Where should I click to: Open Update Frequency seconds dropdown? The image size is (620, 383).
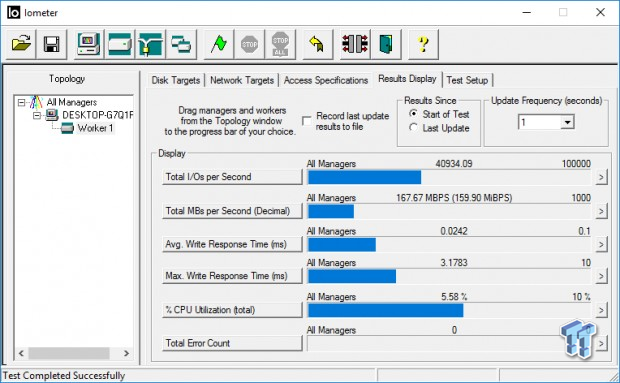tap(567, 122)
